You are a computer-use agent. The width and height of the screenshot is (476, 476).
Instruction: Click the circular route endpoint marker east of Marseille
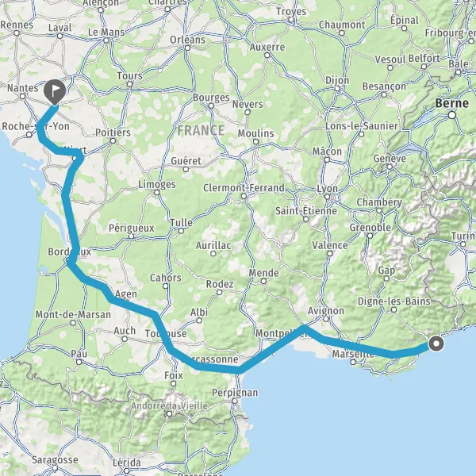(436, 344)
